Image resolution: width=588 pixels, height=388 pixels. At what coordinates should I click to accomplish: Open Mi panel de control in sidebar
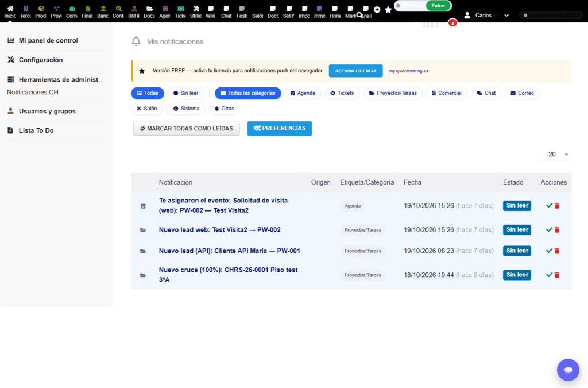(x=48, y=41)
